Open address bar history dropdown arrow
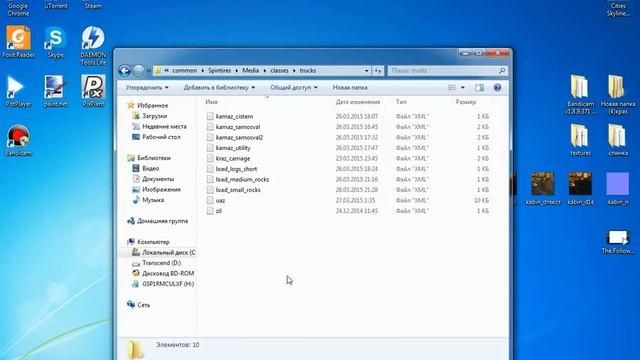640x360 pixels. tap(366, 71)
